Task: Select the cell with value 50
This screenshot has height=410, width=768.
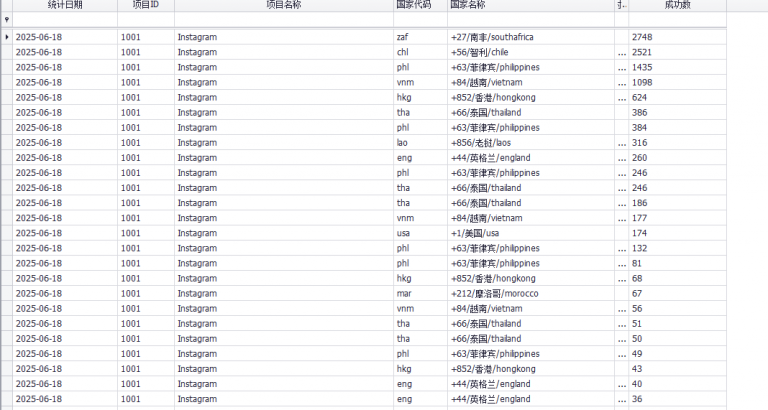Action: (x=678, y=338)
